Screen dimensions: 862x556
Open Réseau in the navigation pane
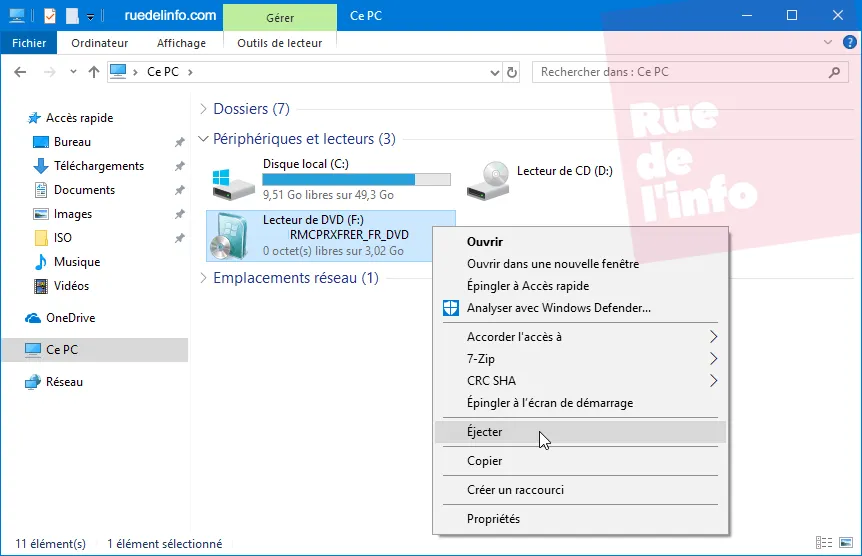(x=64, y=382)
